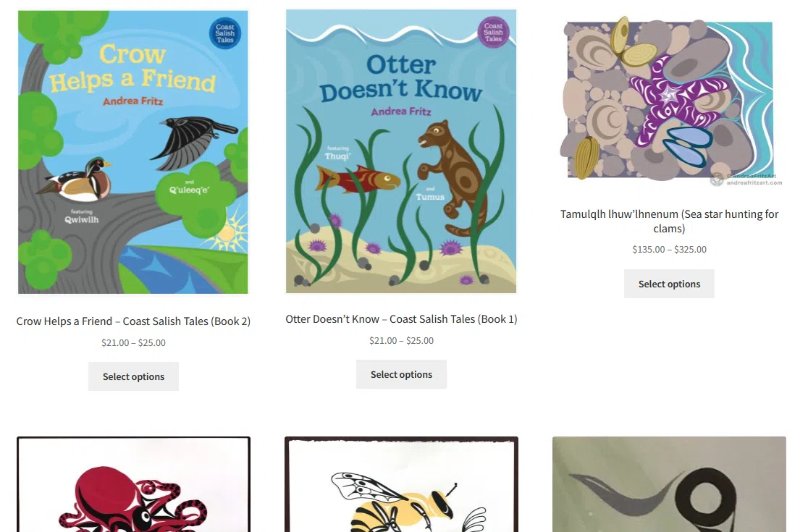
Task: Open the Crow Helps a Friend book cover
Action: click(133, 152)
